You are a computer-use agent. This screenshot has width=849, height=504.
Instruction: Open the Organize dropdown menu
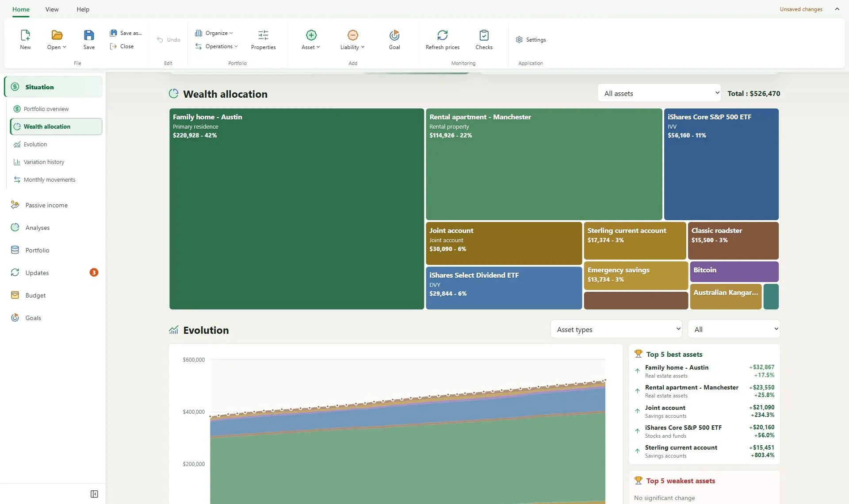(x=214, y=33)
